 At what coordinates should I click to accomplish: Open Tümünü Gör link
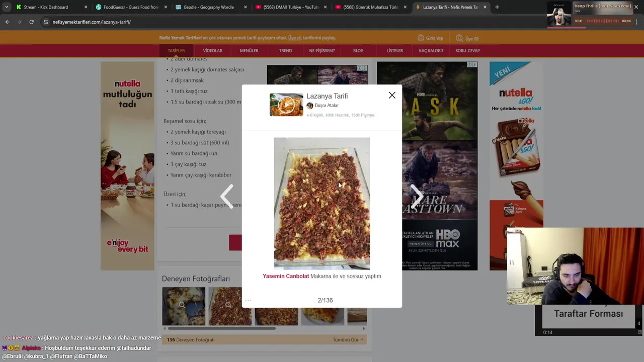[x=348, y=340]
